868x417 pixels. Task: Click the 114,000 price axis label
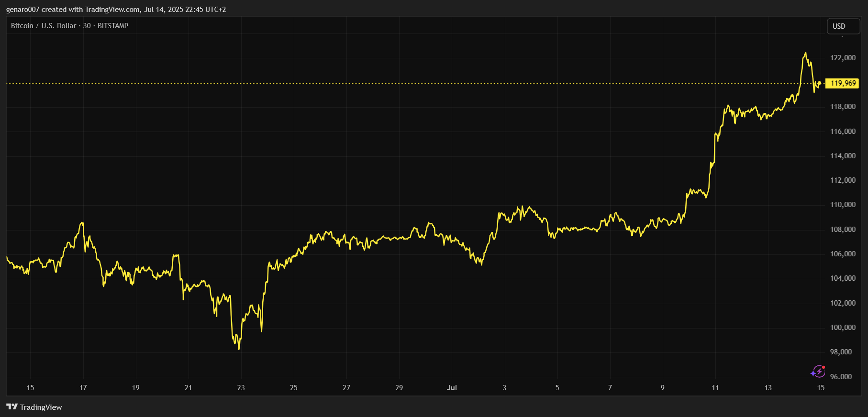point(843,156)
